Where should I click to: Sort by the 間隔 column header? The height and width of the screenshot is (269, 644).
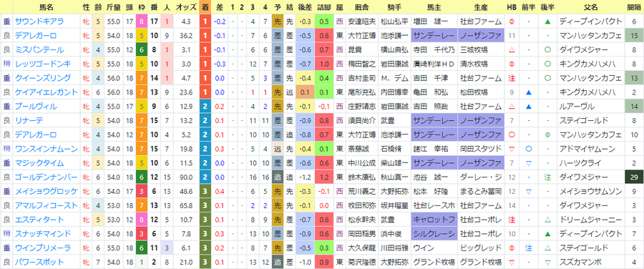[x=635, y=7]
